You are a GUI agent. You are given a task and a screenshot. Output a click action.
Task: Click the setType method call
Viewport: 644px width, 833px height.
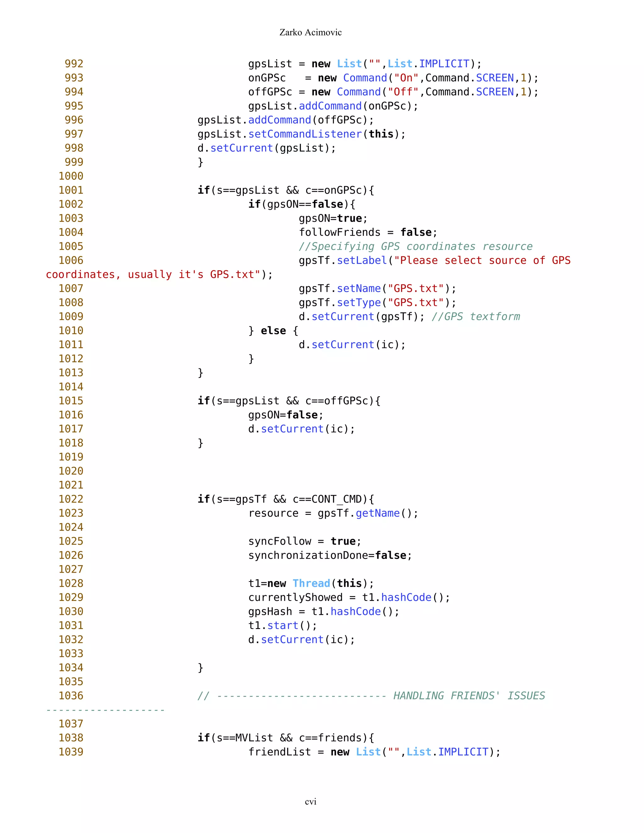click(x=358, y=302)
